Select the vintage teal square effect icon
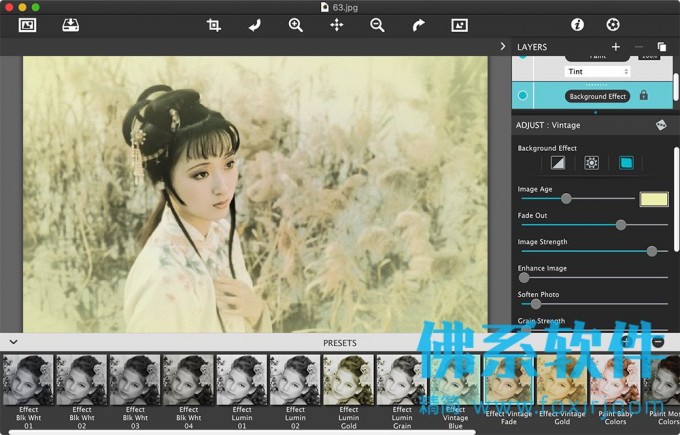Screen dimensions: 680x435 coord(626,163)
